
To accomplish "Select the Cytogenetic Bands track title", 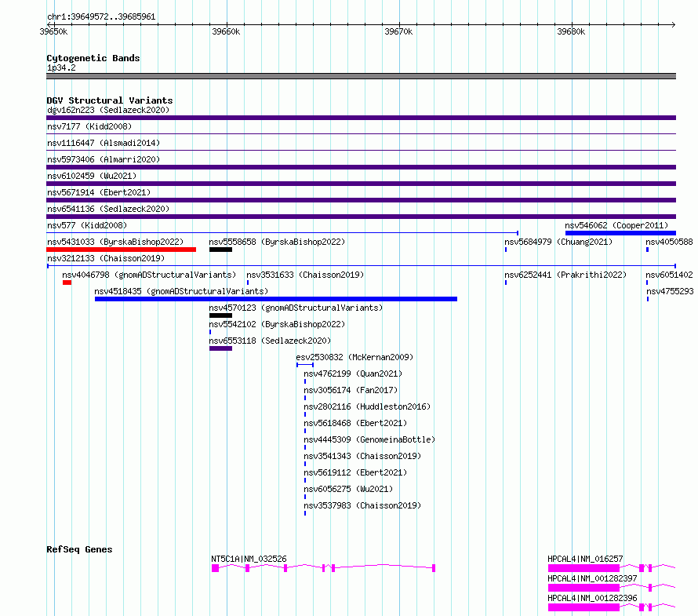I will click(93, 58).
